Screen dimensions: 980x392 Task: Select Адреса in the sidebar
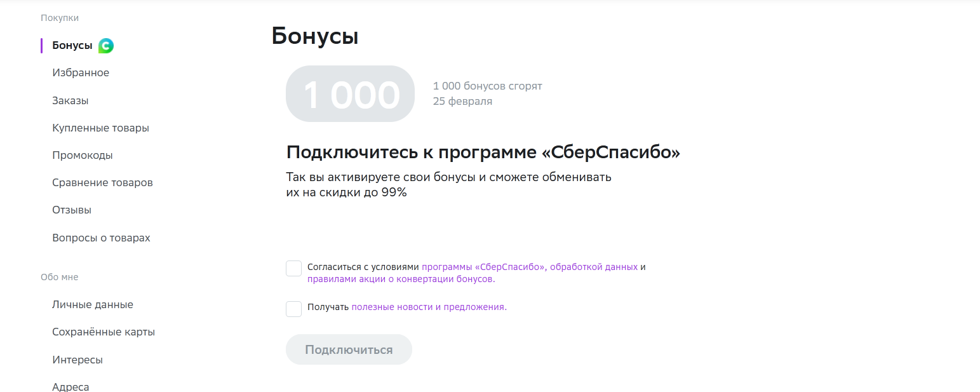click(70, 387)
